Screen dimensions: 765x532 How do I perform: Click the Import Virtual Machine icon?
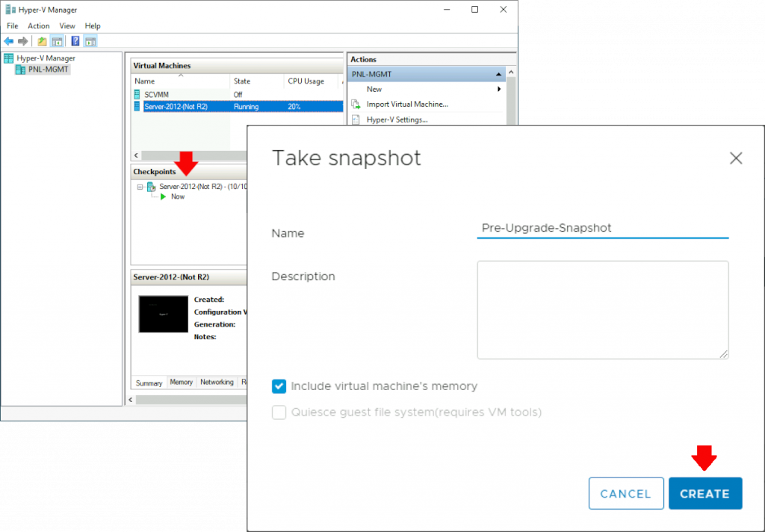pos(356,104)
